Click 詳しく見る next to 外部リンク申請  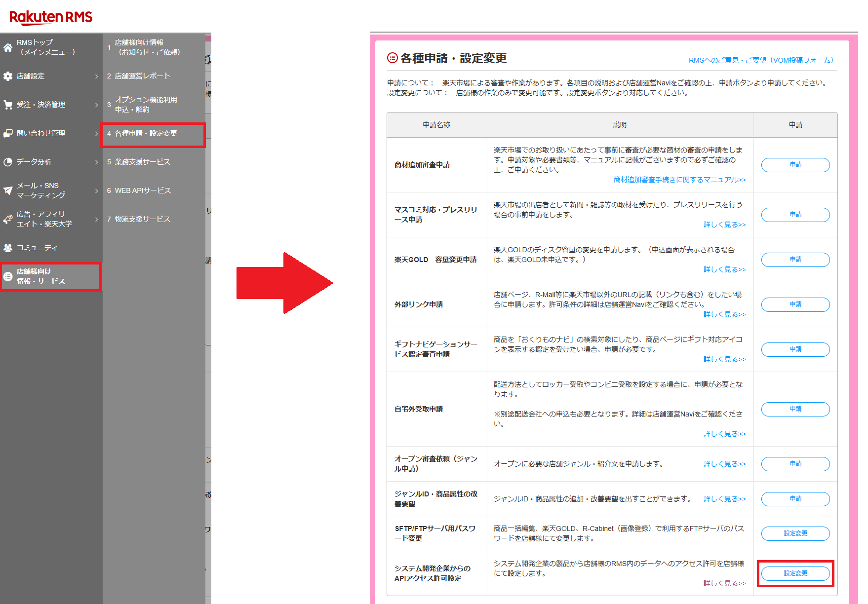tap(724, 314)
